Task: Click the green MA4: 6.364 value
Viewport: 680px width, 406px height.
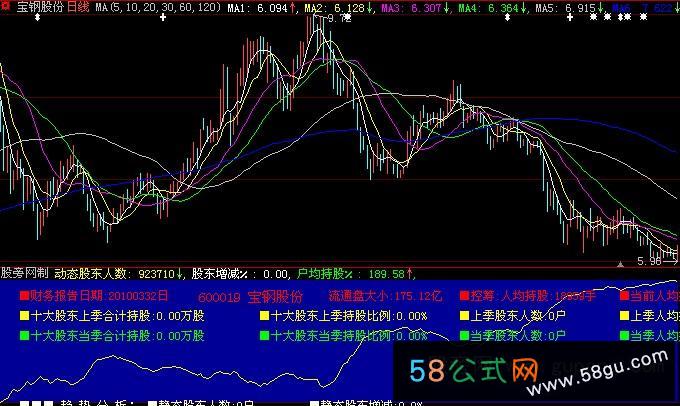Action: tap(492, 8)
